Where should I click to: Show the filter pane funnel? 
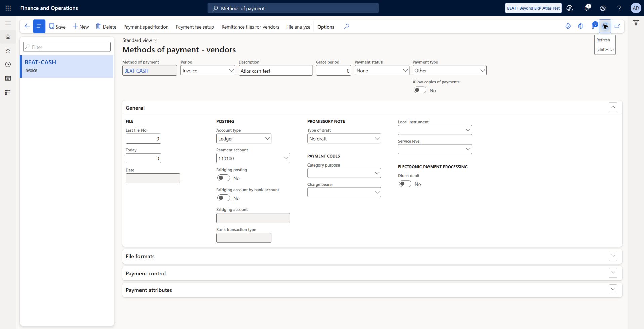pos(636,23)
